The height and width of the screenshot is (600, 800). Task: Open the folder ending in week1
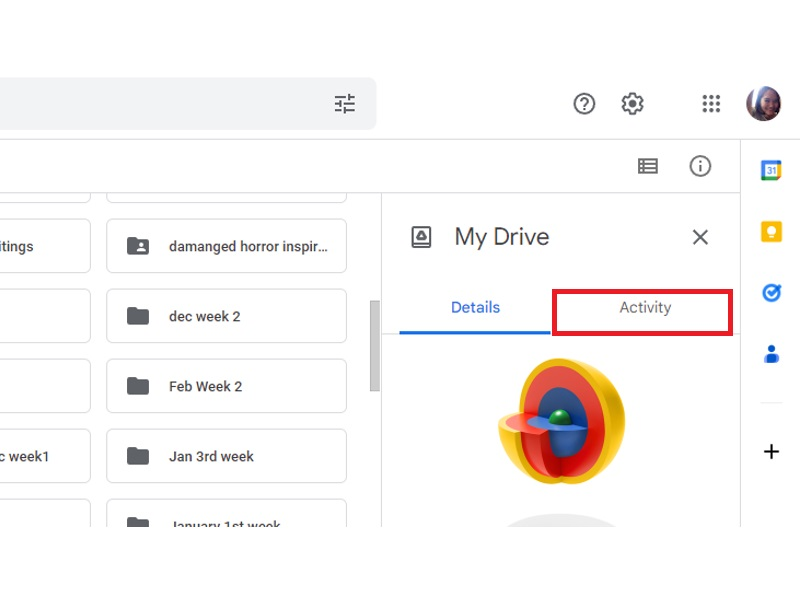pos(45,456)
